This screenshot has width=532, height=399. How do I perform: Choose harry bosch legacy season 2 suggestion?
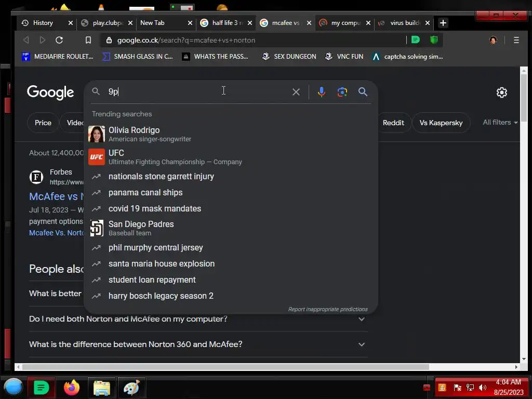click(231, 296)
